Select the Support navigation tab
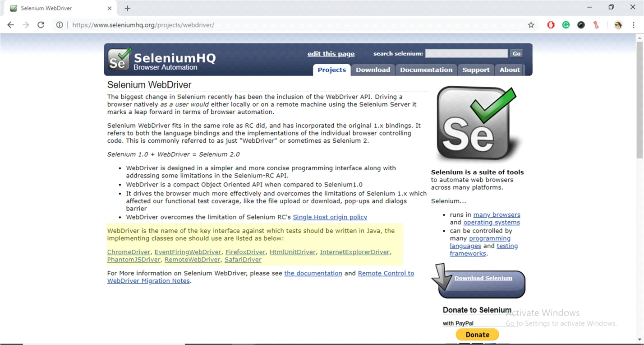Screen dimensions: 644x345 point(476,70)
